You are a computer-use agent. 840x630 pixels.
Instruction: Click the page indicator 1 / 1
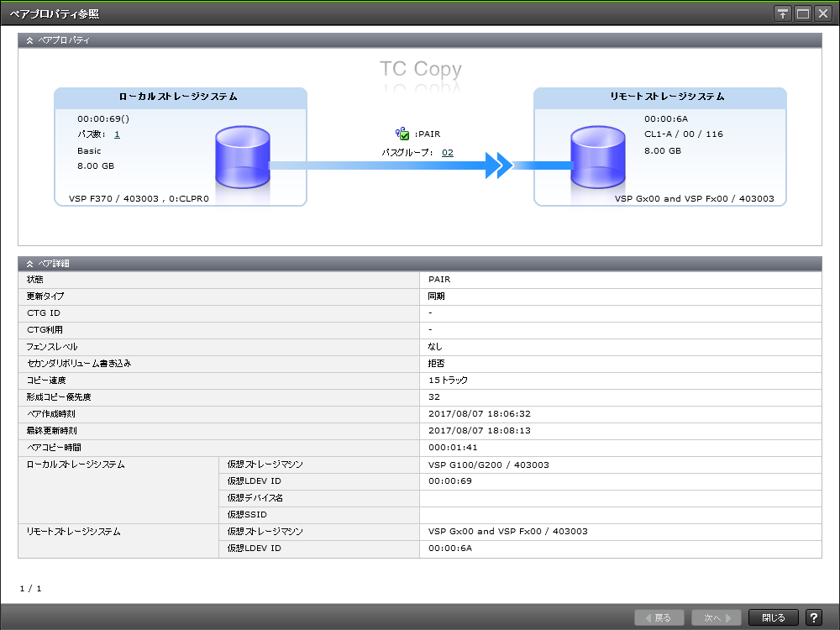30,588
